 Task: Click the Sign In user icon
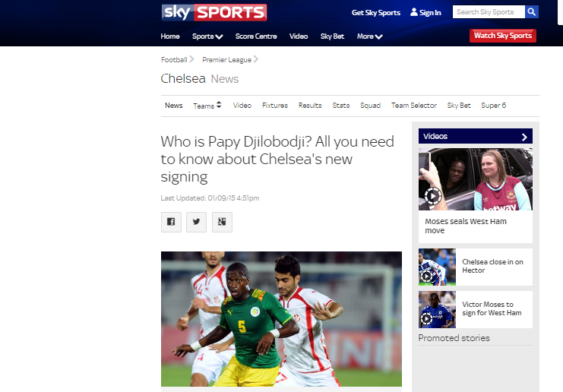click(x=414, y=12)
